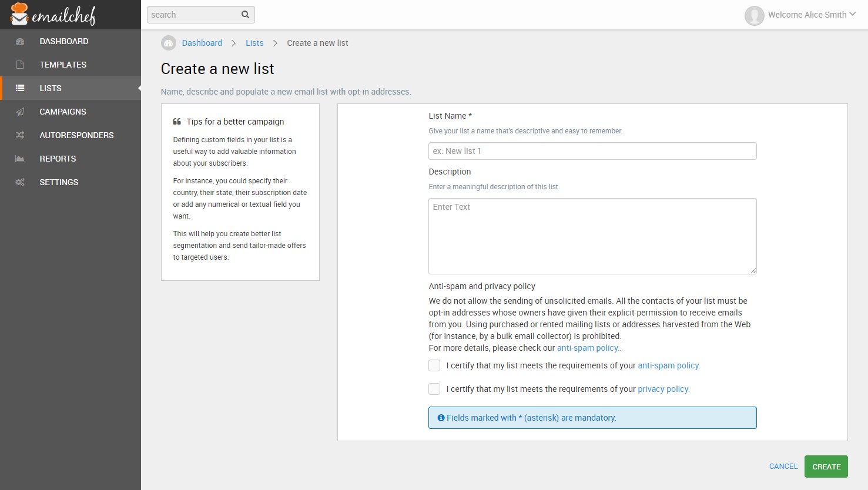Follow the Dashboard breadcrumb link
This screenshot has height=490, width=868.
click(x=202, y=43)
